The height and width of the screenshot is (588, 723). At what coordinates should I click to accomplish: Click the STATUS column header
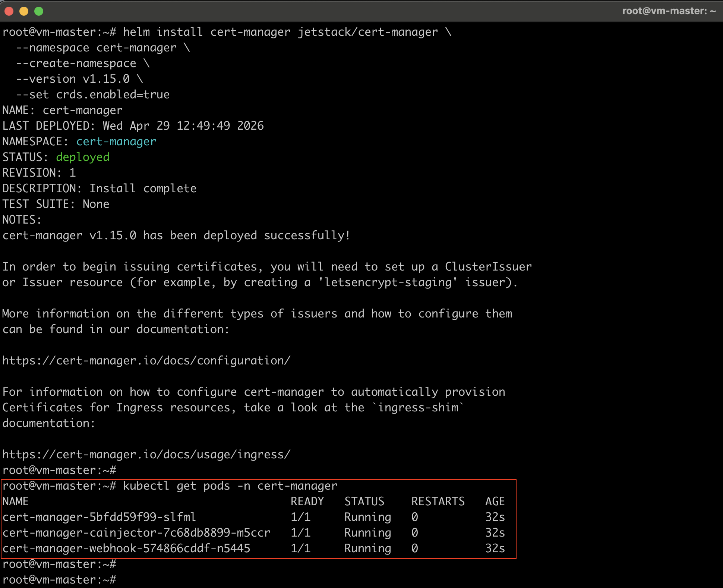tap(364, 502)
